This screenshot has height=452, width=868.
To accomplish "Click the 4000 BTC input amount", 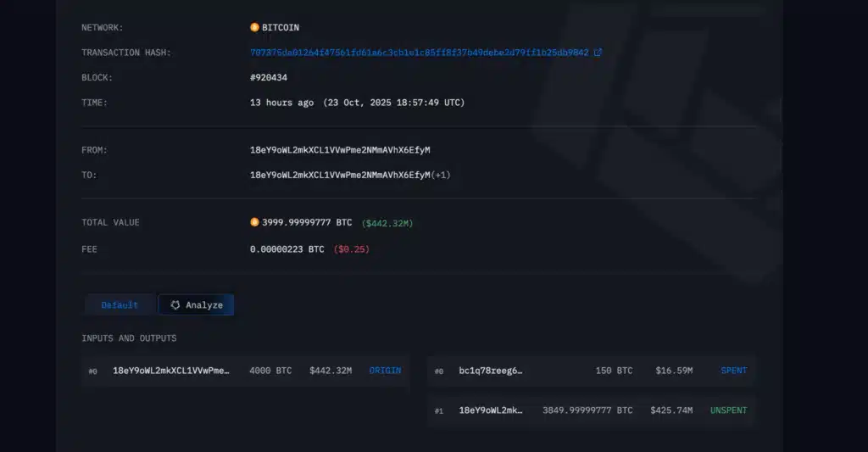I will pyautogui.click(x=270, y=371).
